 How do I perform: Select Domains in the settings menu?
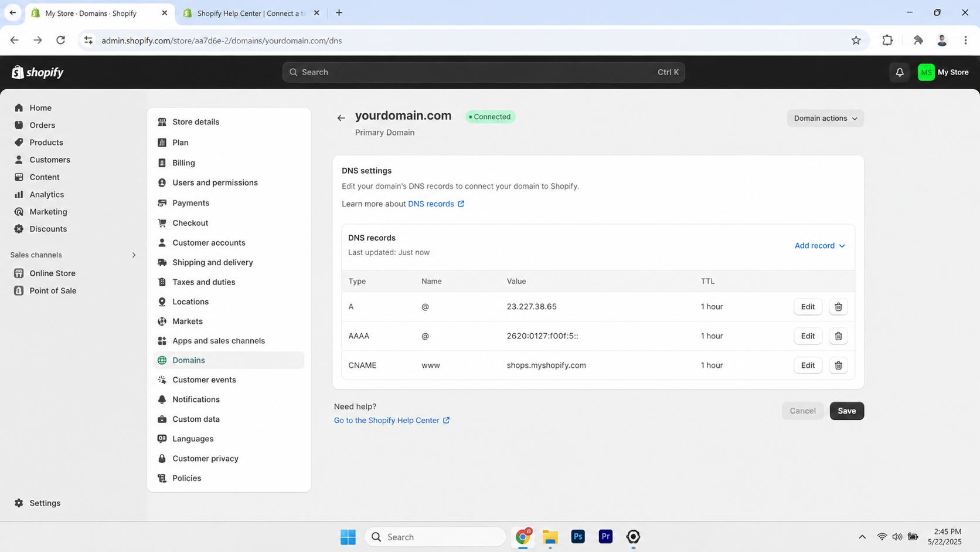point(229,360)
